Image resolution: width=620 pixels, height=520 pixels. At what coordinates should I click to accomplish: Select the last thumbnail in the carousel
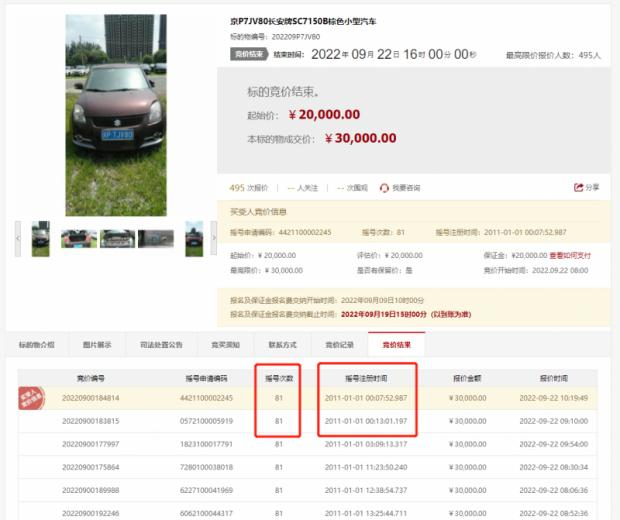pos(194,239)
